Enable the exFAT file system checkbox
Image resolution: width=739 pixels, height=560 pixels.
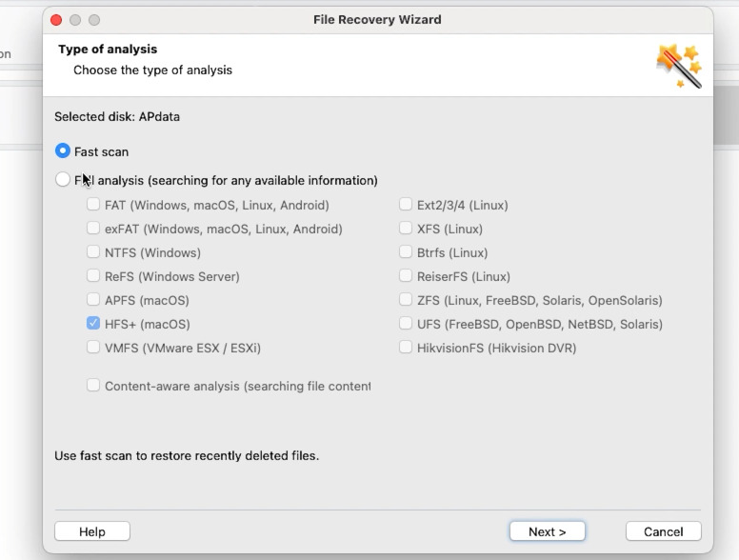(x=93, y=229)
